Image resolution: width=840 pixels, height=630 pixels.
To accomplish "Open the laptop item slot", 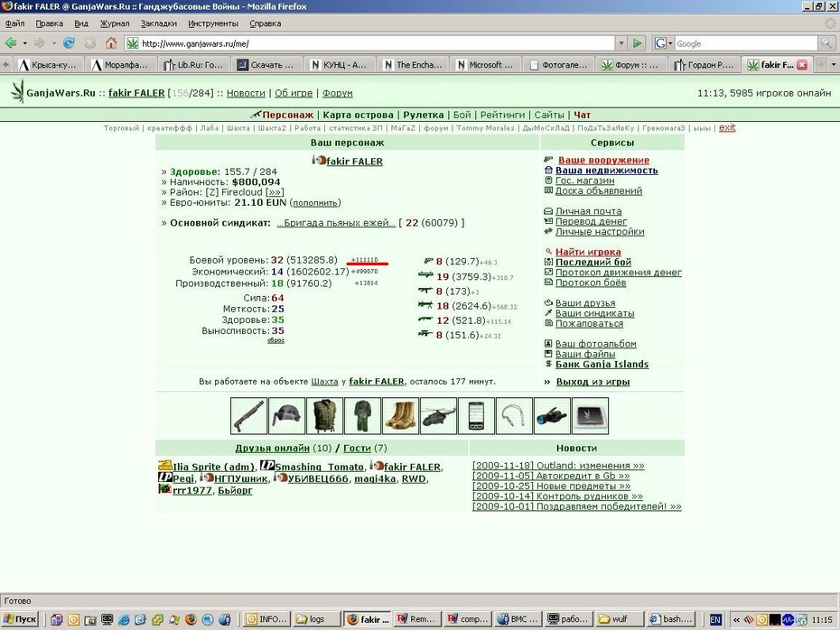I will 591,415.
